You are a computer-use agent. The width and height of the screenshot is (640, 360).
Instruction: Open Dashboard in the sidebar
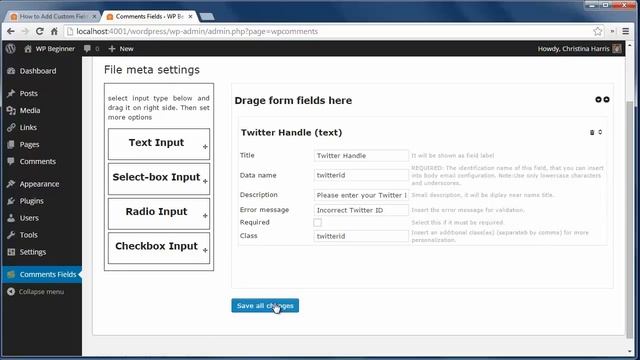pos(38,71)
